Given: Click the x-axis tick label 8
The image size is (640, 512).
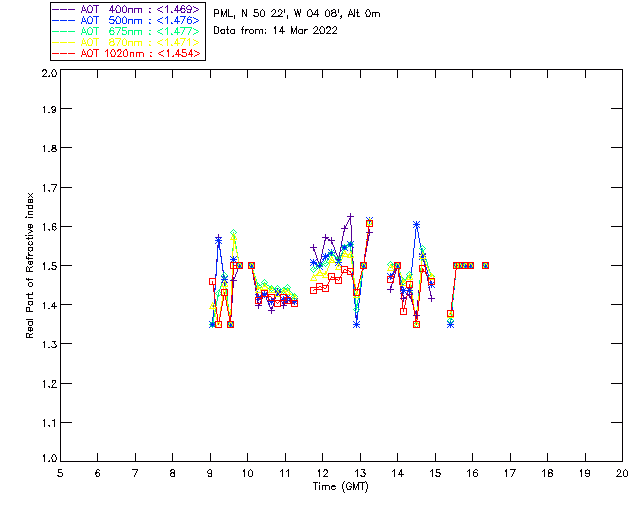Looking at the screenshot, I should click(173, 473).
